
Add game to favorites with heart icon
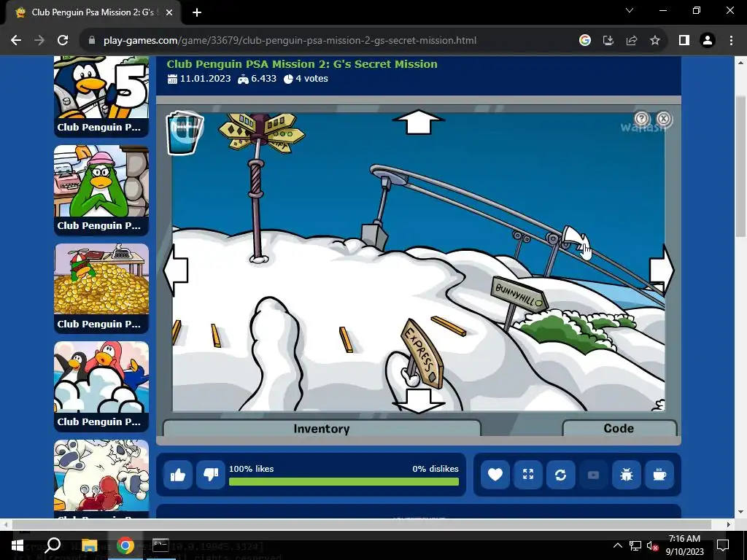click(x=495, y=475)
